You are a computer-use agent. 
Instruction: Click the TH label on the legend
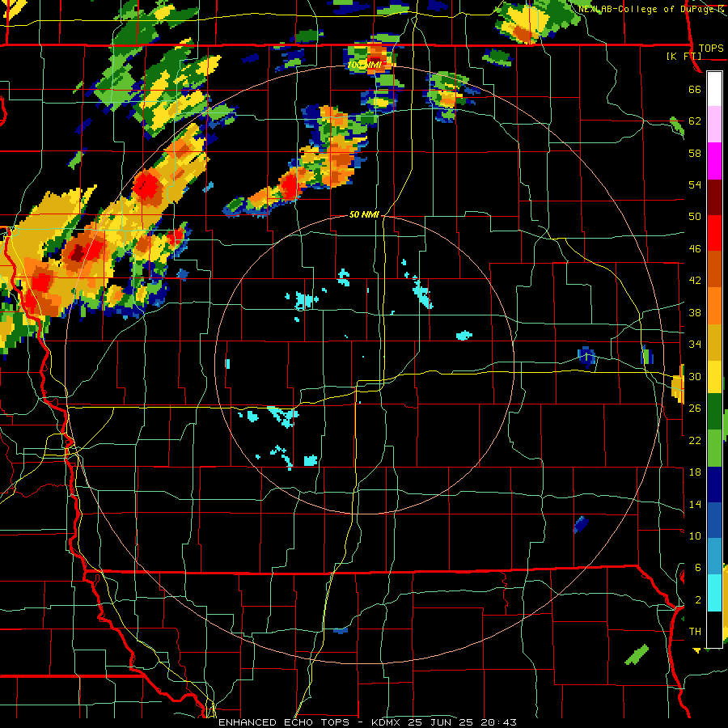point(695,632)
